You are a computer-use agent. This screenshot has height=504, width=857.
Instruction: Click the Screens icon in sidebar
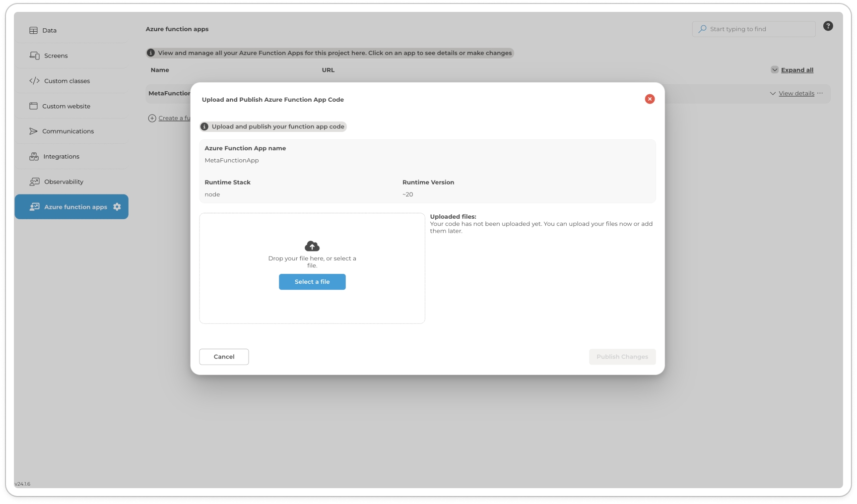pos(34,56)
